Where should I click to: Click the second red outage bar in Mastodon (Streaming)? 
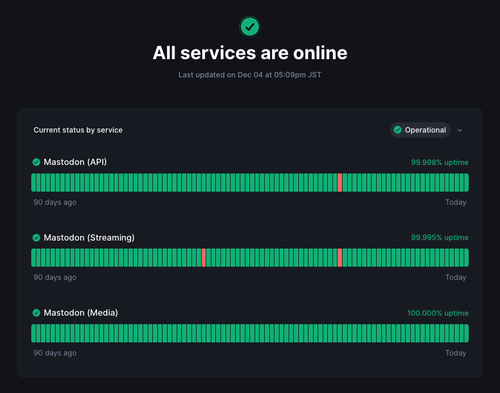[340, 258]
